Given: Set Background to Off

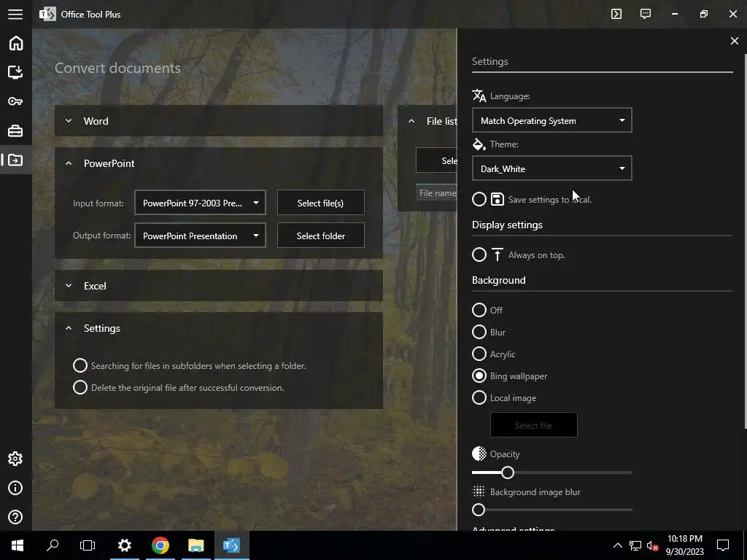Looking at the screenshot, I should coord(479,310).
